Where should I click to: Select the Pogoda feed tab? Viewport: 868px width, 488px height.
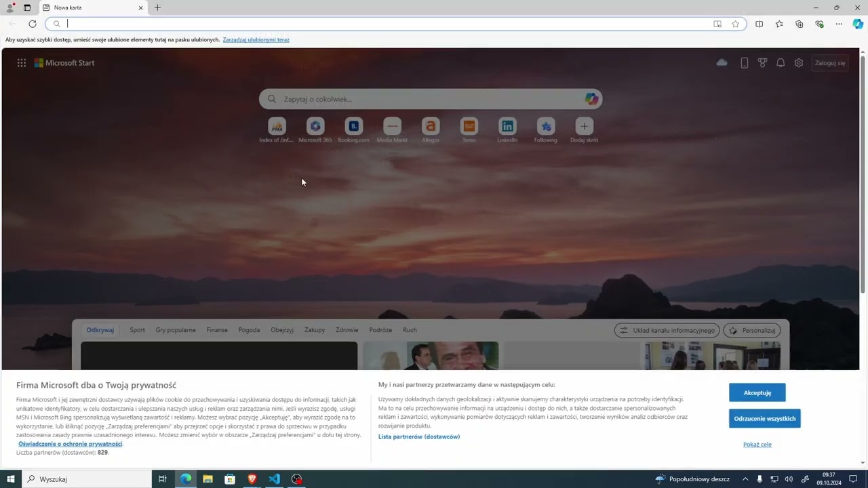point(249,330)
